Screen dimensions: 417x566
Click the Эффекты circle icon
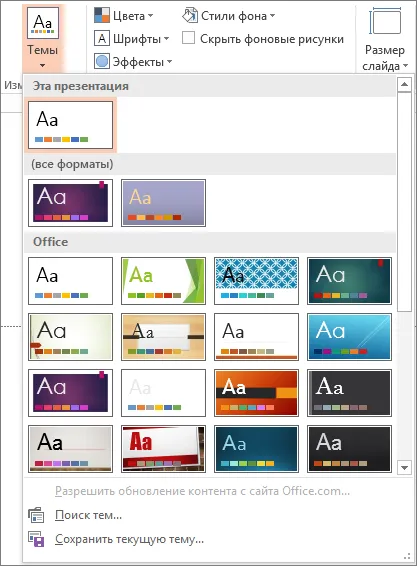coord(102,61)
